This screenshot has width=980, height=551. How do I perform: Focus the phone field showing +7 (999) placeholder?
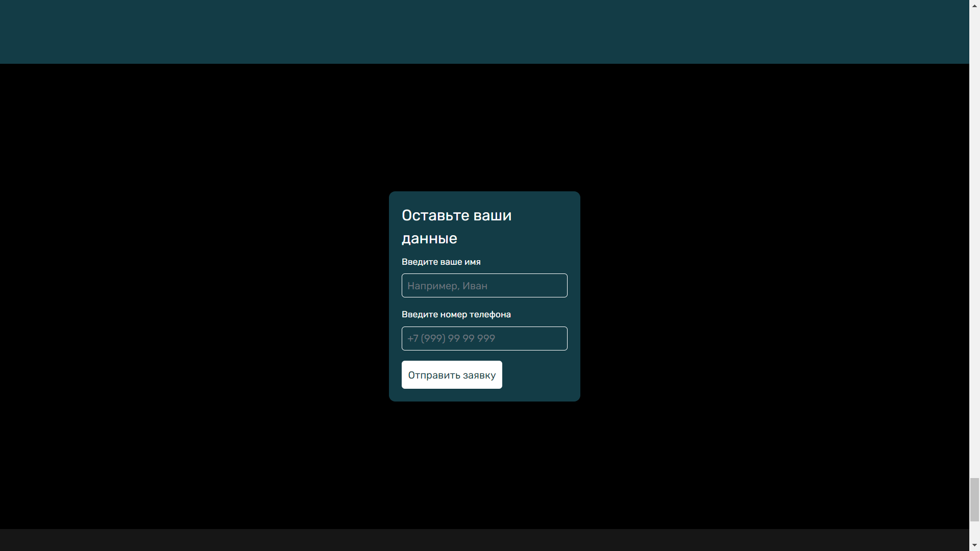point(484,338)
